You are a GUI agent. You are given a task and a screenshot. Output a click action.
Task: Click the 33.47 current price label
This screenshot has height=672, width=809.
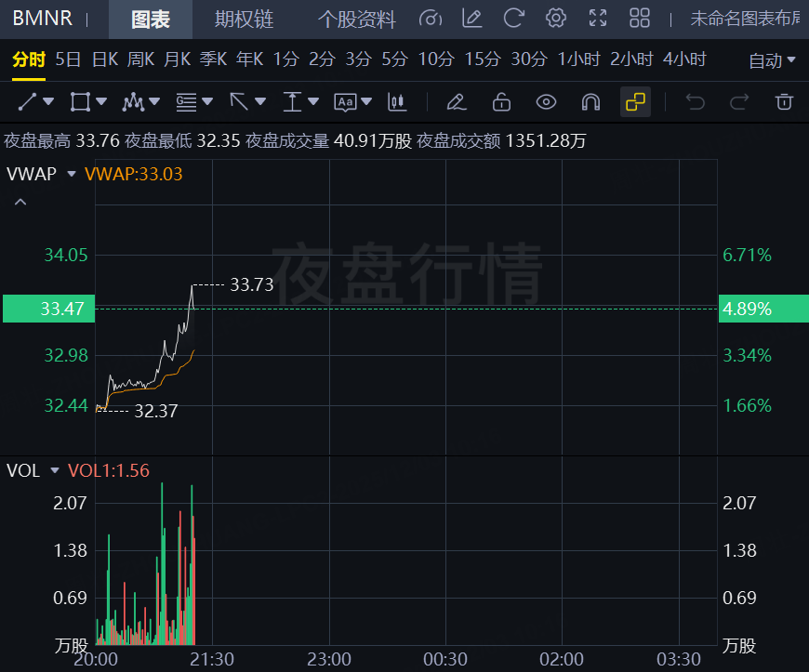click(x=49, y=309)
